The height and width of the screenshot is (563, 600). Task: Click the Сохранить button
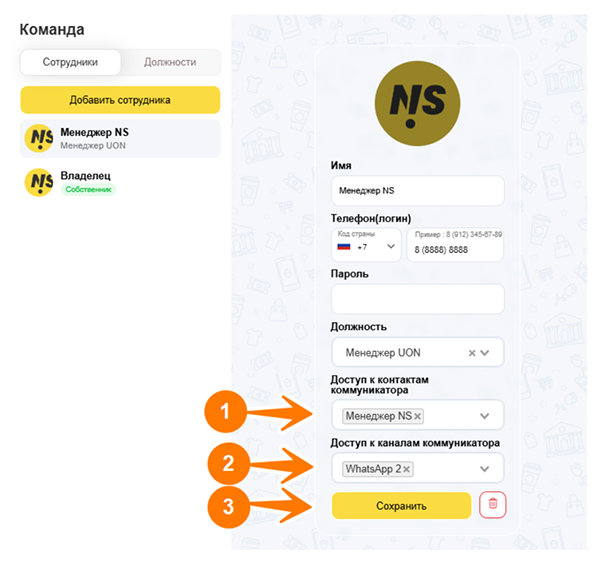coord(401,506)
